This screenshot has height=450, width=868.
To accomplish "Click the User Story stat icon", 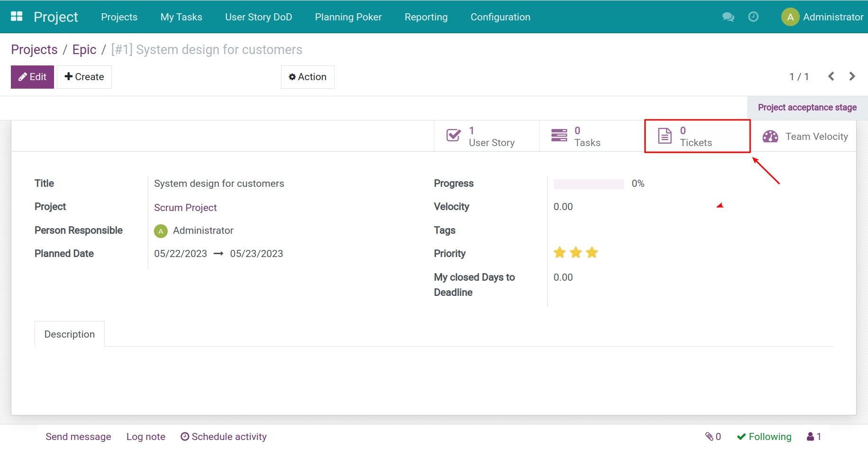I will click(x=452, y=135).
